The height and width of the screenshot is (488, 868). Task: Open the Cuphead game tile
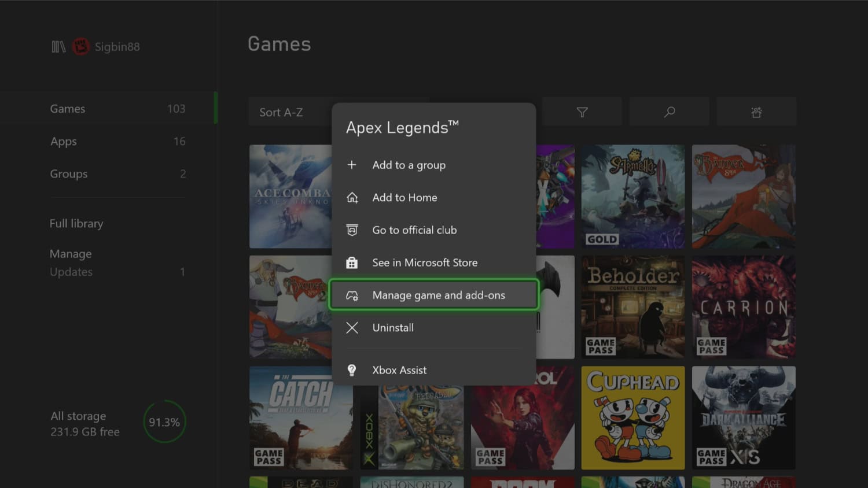tap(633, 418)
